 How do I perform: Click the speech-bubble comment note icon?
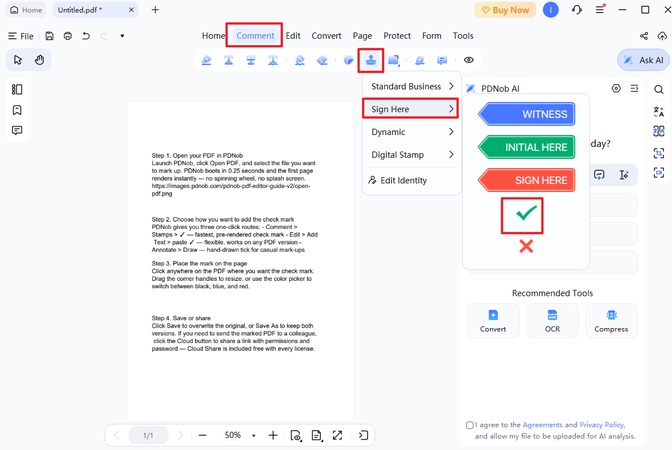[442, 60]
